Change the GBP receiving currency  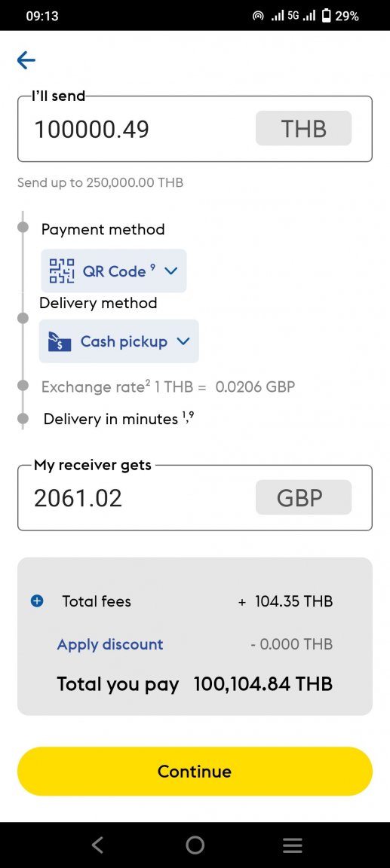(303, 497)
